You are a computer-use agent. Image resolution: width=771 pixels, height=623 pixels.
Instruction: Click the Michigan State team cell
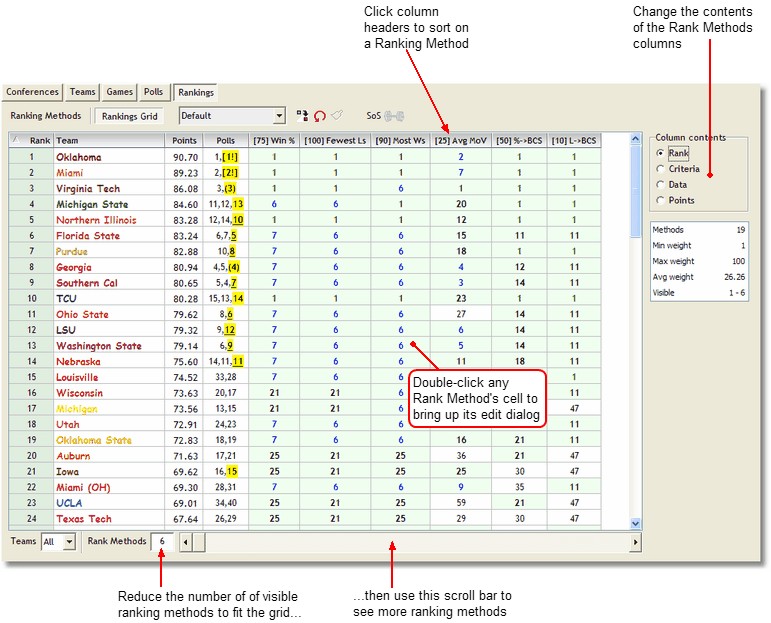[x=109, y=204]
